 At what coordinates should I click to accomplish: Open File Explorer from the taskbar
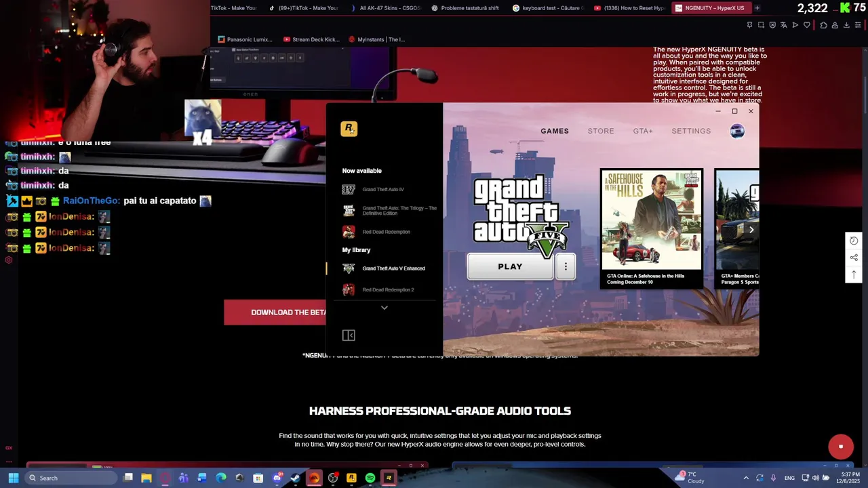point(146,478)
